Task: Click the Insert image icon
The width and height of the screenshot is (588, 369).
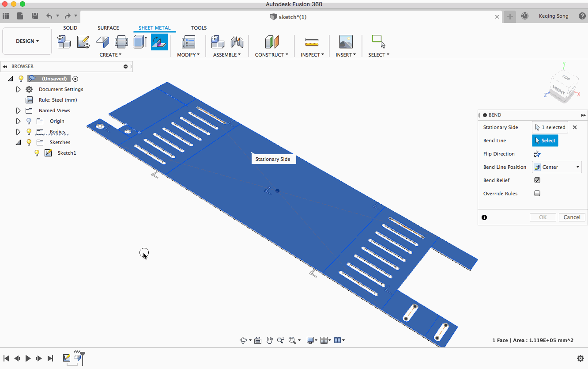Action: tap(346, 42)
